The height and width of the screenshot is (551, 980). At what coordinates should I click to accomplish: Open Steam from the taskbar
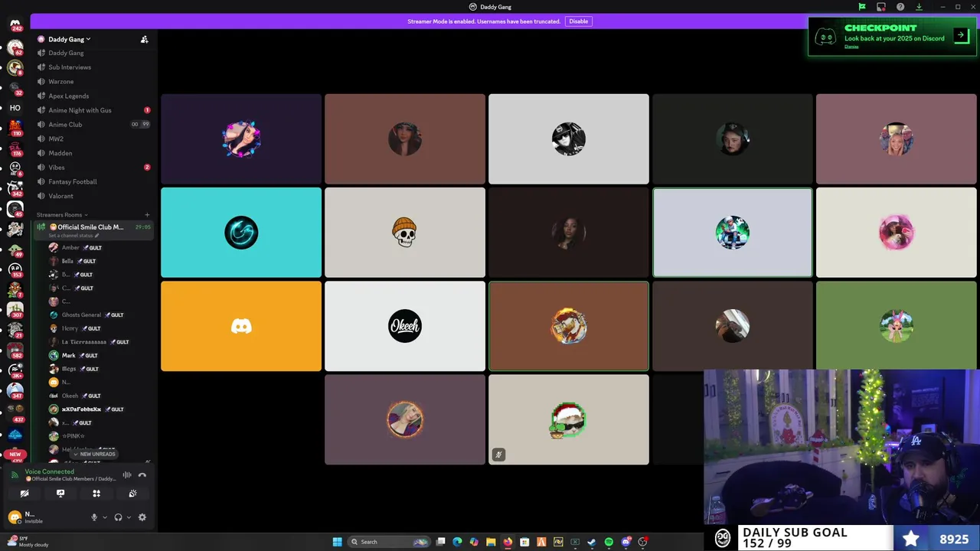[x=592, y=542]
